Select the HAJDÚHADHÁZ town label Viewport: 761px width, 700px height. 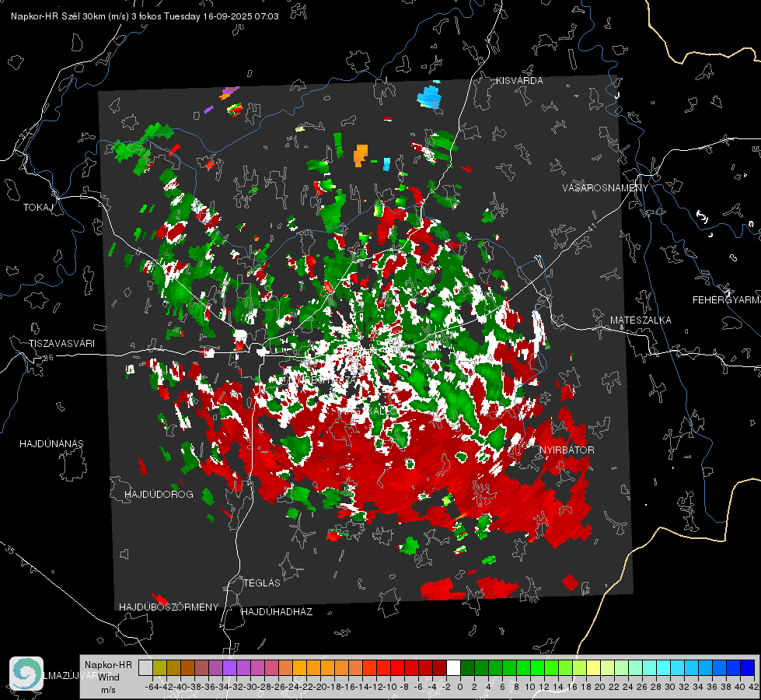click(x=278, y=612)
